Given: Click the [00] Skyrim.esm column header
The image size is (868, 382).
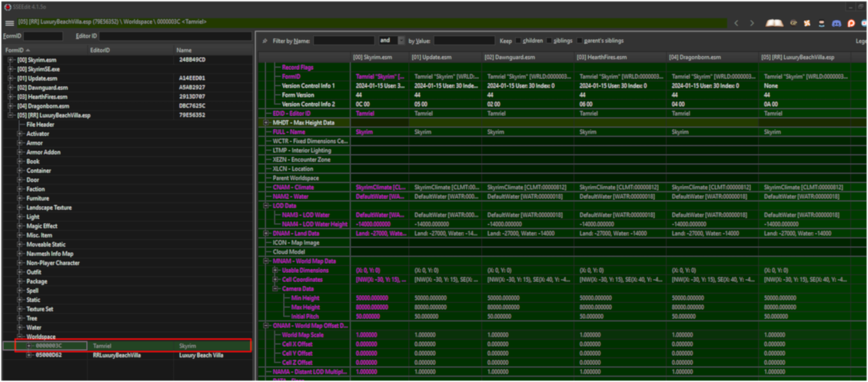Looking at the screenshot, I should pyautogui.click(x=380, y=57).
